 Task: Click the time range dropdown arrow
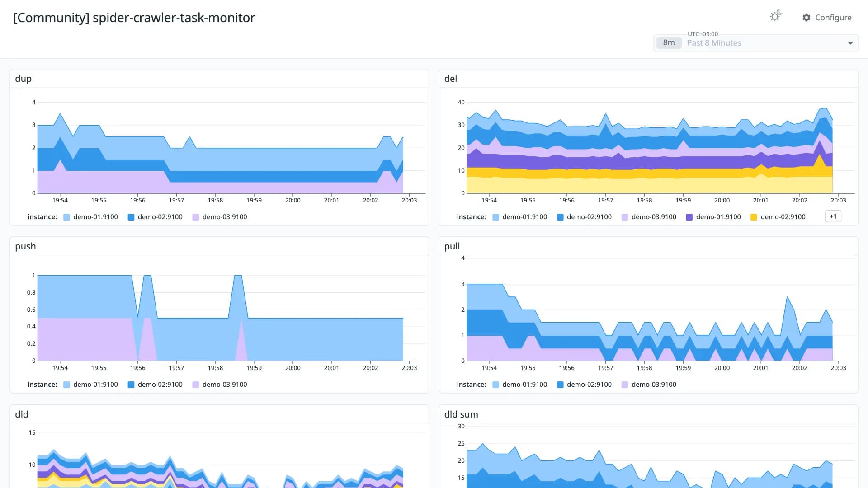pos(850,43)
